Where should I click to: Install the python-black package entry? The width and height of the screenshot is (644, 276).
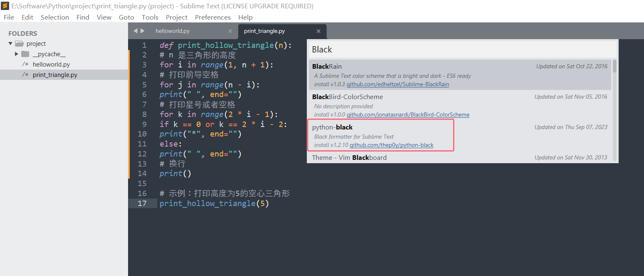coord(460,136)
